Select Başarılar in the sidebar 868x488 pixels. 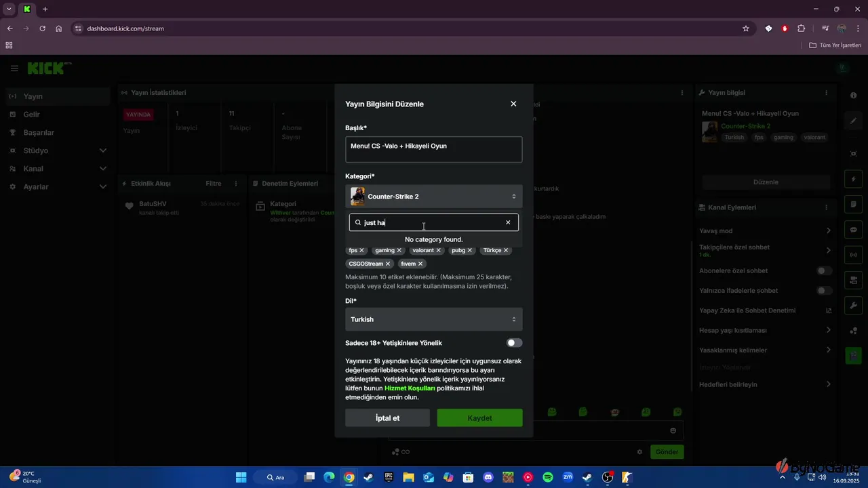58,133
